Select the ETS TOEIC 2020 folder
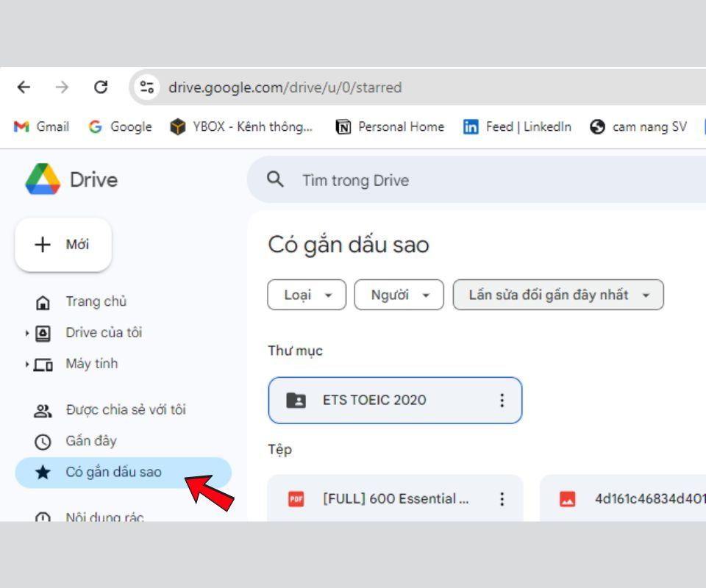 (x=374, y=401)
